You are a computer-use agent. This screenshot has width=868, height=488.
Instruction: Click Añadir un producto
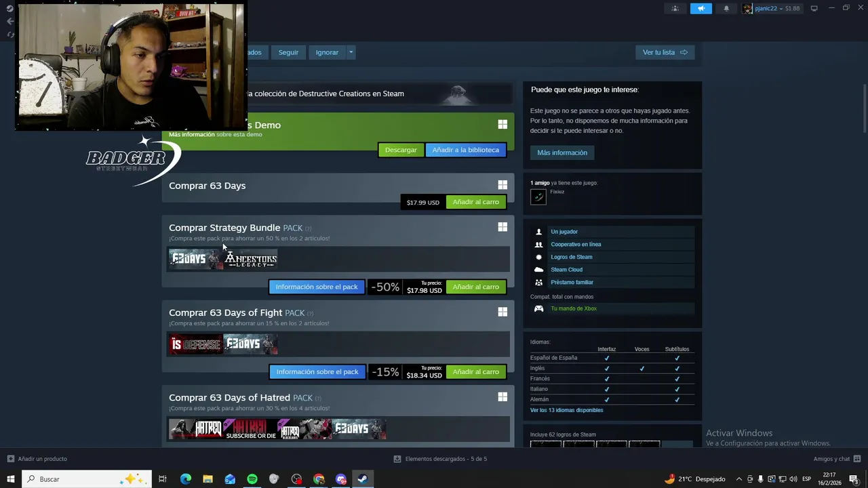(37, 459)
